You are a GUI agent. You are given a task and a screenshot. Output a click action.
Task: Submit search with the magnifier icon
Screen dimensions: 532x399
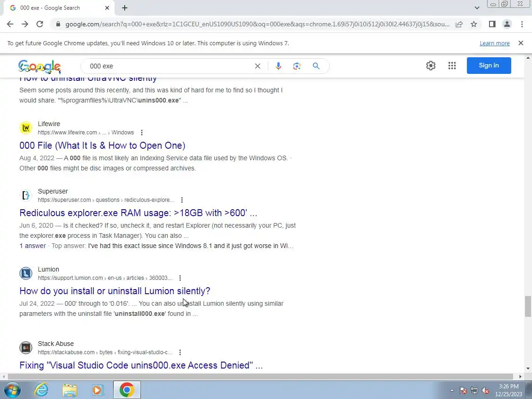[x=316, y=66]
